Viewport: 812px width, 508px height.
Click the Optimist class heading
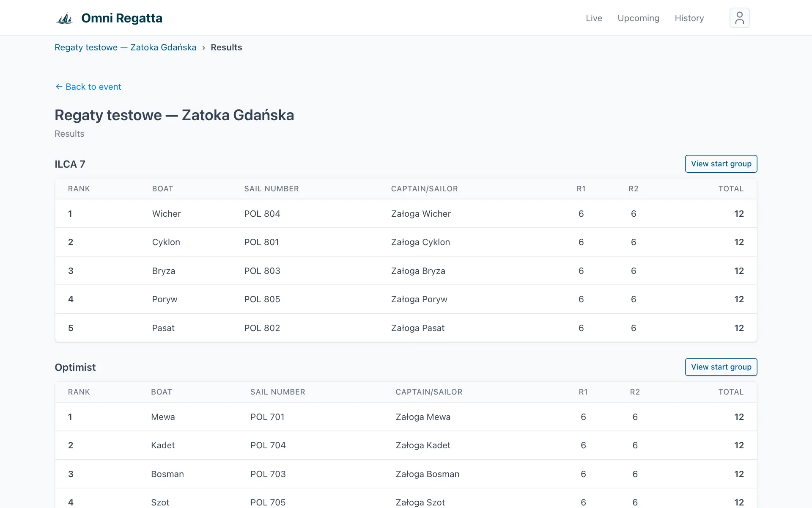(x=75, y=367)
